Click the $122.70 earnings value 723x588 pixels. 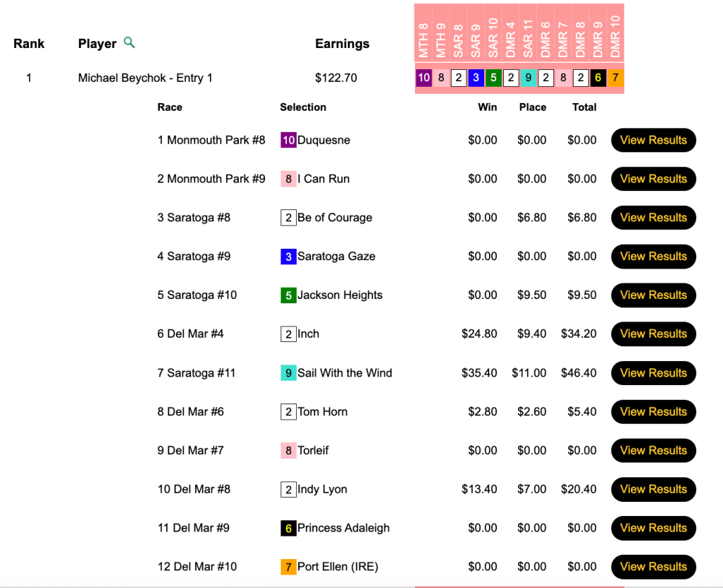pyautogui.click(x=336, y=78)
